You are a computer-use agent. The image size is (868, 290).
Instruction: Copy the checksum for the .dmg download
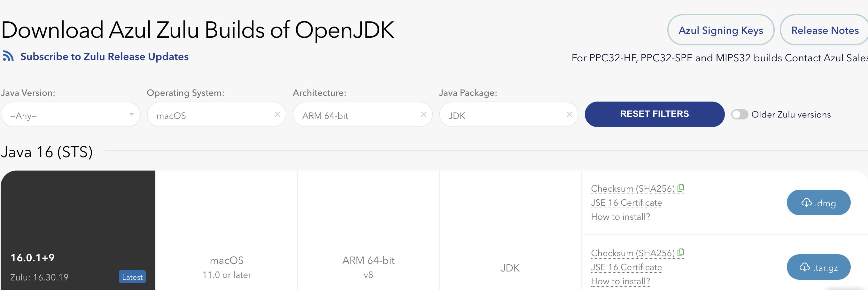point(681,187)
